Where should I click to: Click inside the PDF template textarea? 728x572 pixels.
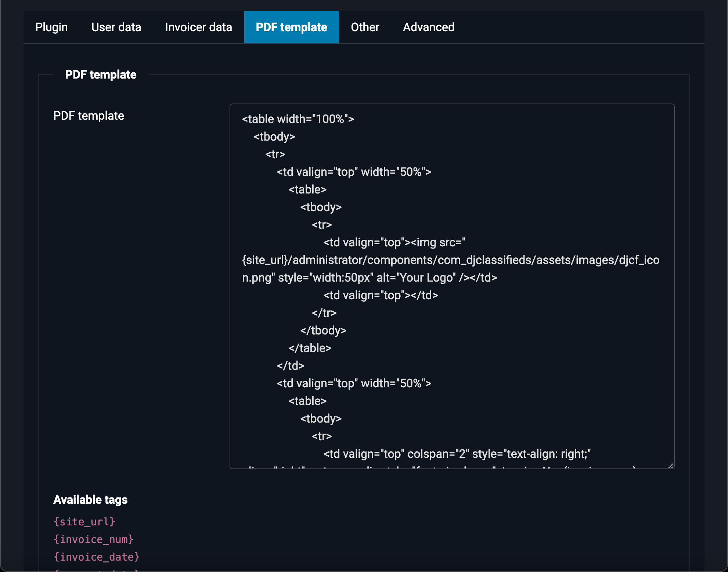point(452,286)
